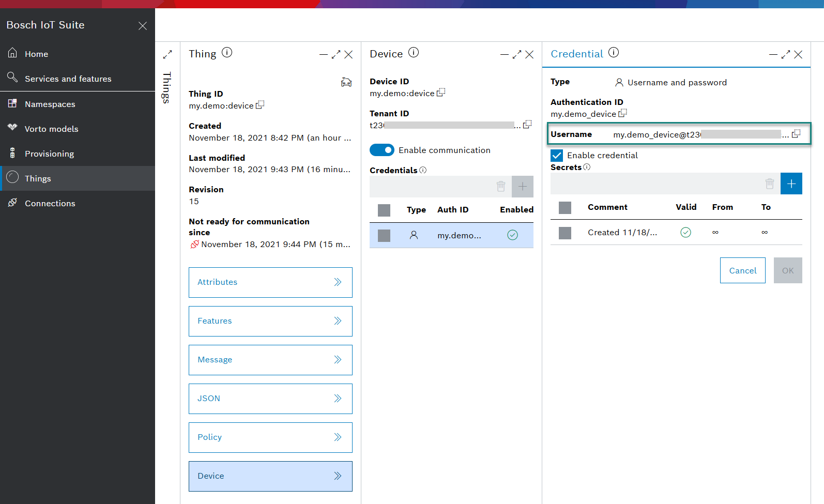Open the my.demo... credential row

click(451, 236)
